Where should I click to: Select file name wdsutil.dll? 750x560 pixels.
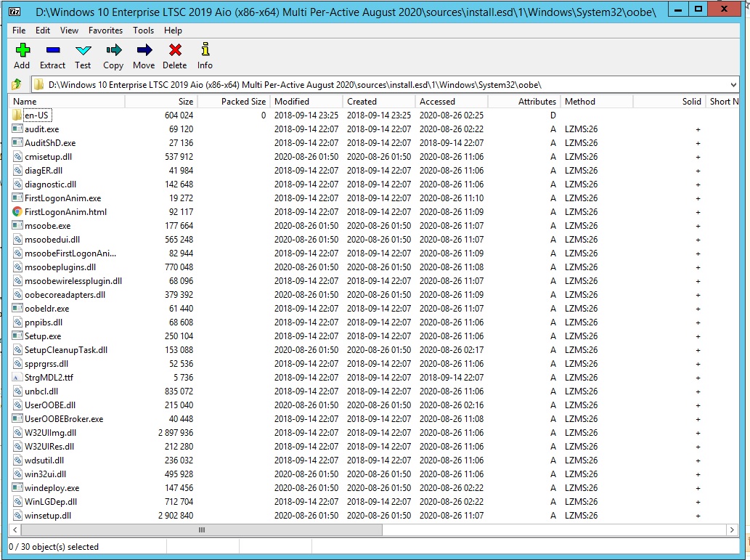(x=44, y=460)
